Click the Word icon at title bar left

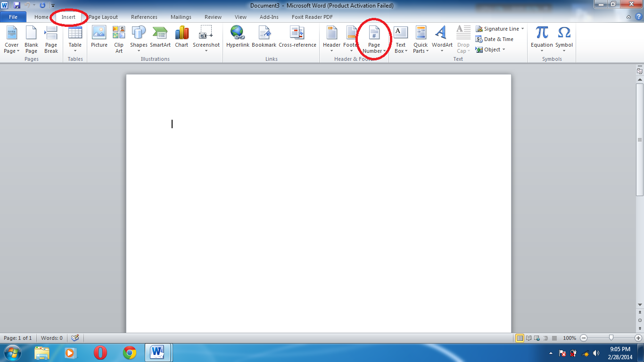(4, 5)
